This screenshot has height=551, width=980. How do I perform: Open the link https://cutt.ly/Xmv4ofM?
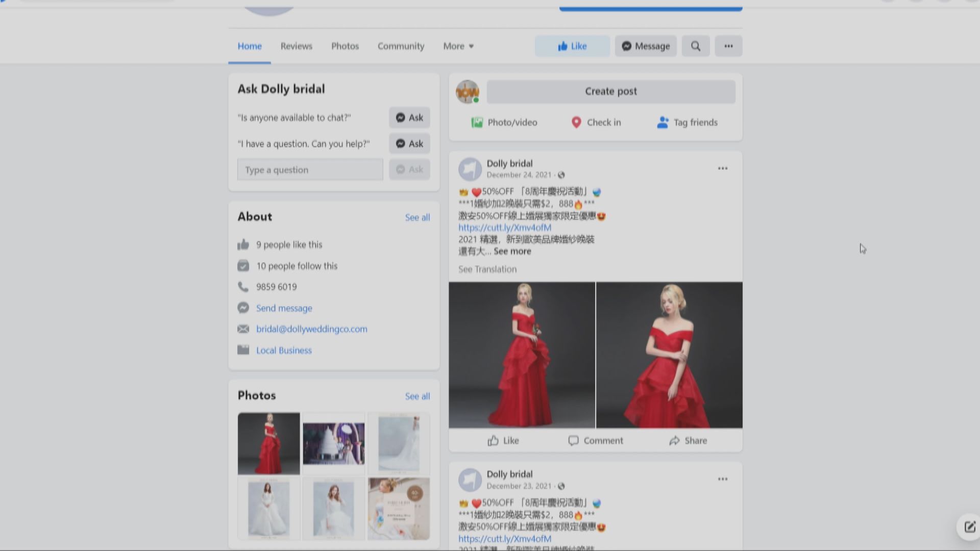click(x=504, y=228)
